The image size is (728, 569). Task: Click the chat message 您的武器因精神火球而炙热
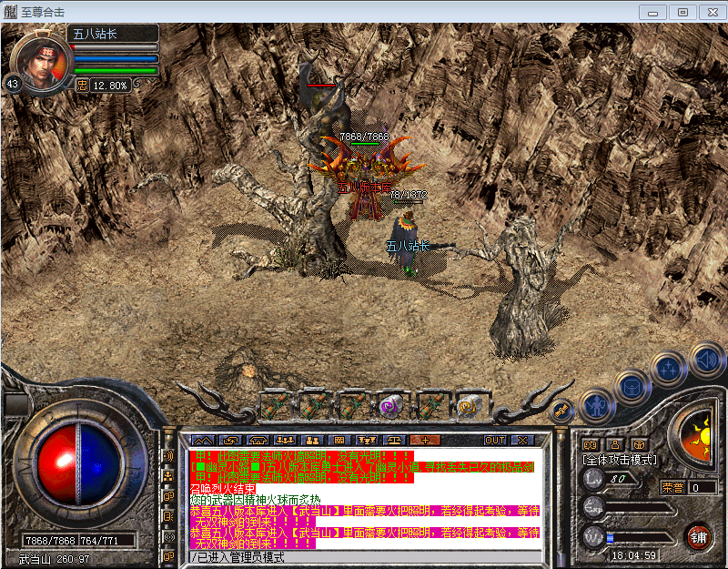[x=256, y=500]
